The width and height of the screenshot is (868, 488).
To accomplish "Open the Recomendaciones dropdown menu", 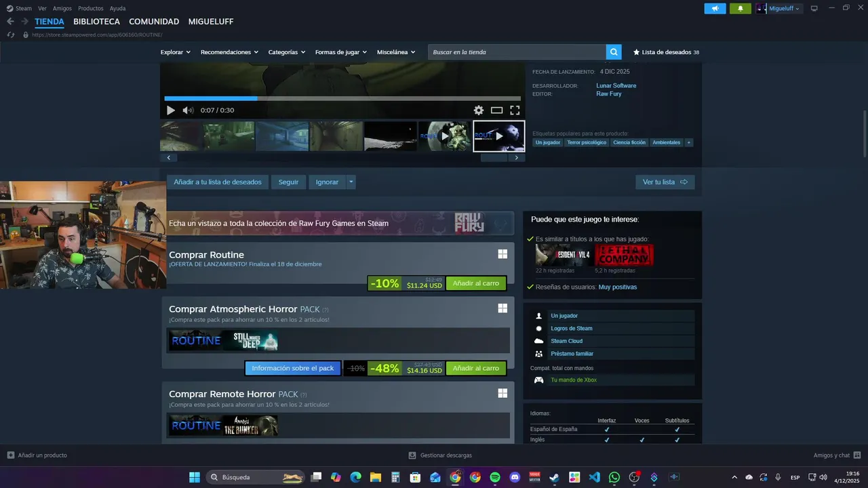I will click(229, 52).
